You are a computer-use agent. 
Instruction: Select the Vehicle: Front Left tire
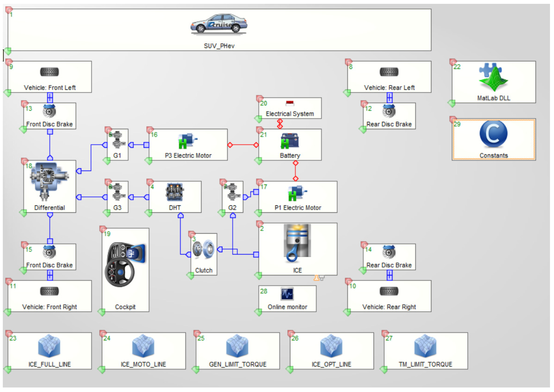pyautogui.click(x=49, y=72)
